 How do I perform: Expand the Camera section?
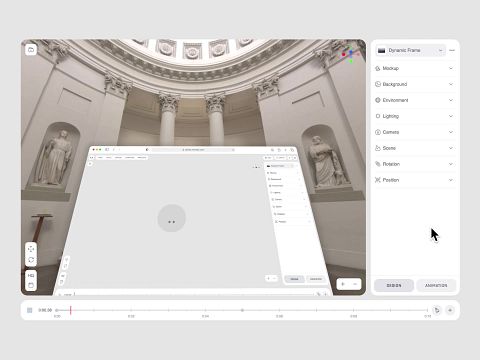415,132
